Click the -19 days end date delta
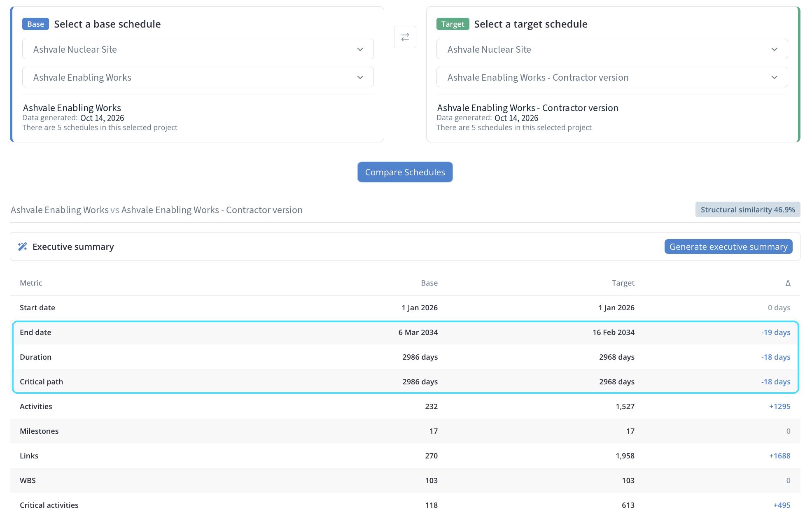This screenshot has width=812, height=514. (x=776, y=332)
